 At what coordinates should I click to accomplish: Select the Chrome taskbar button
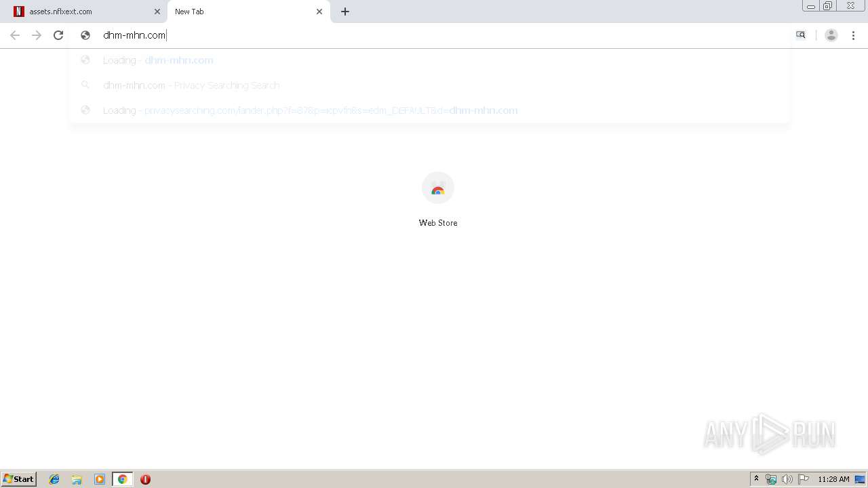click(122, 479)
